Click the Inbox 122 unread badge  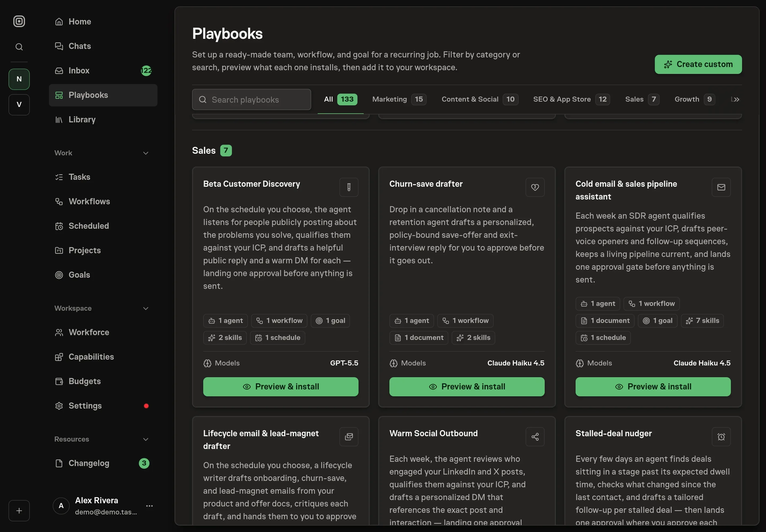click(146, 71)
